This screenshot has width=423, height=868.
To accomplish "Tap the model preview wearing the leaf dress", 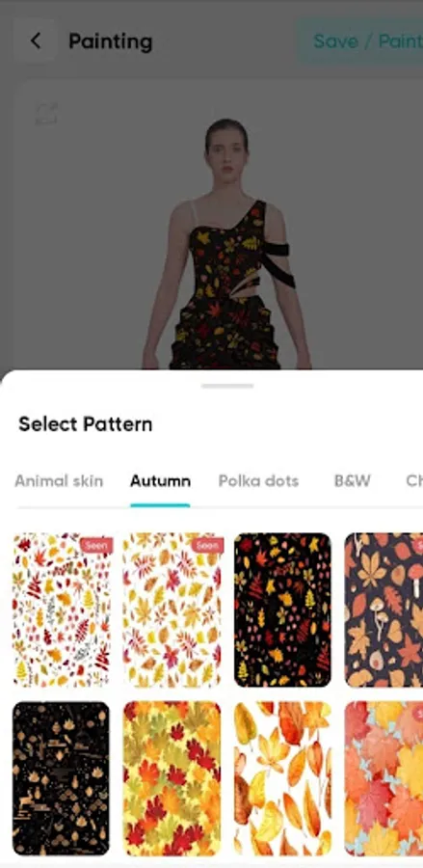I will (x=226, y=244).
